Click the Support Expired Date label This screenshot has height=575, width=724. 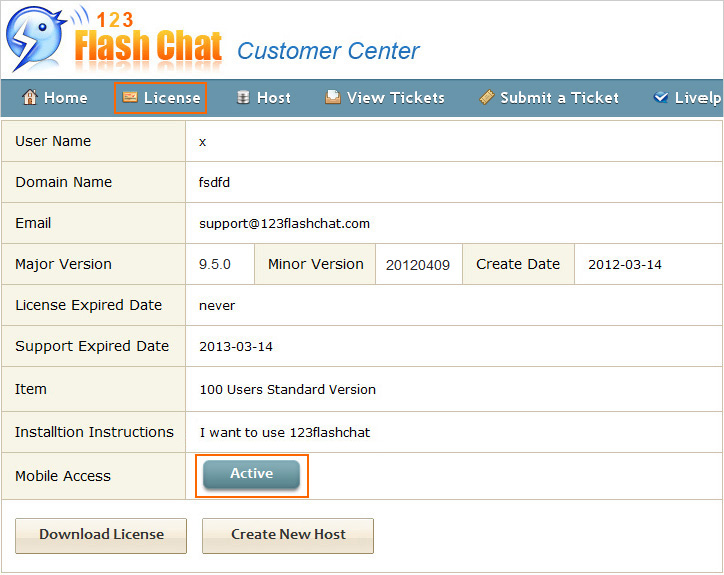point(92,346)
